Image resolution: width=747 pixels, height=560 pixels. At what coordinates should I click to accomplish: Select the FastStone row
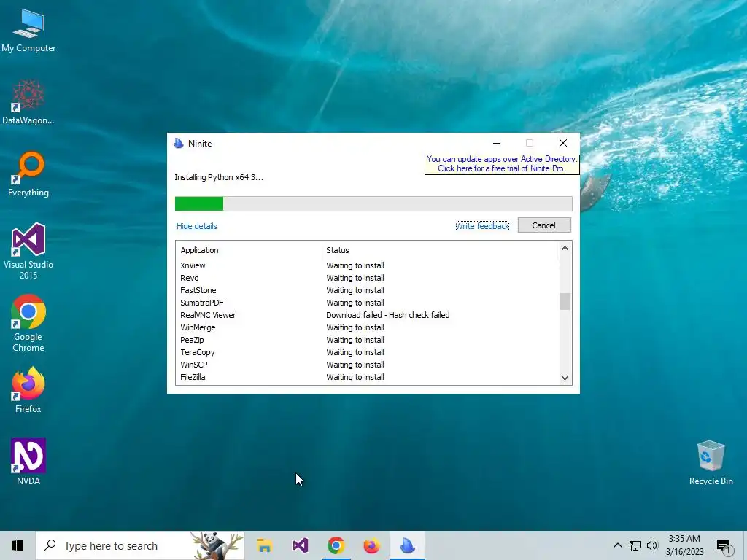pyautogui.click(x=367, y=290)
